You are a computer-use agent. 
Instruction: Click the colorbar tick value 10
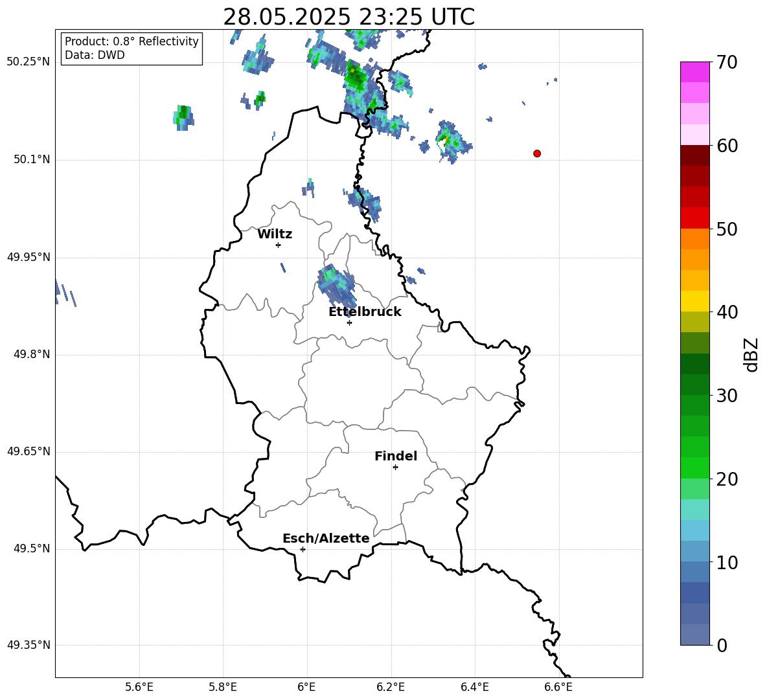point(727,563)
